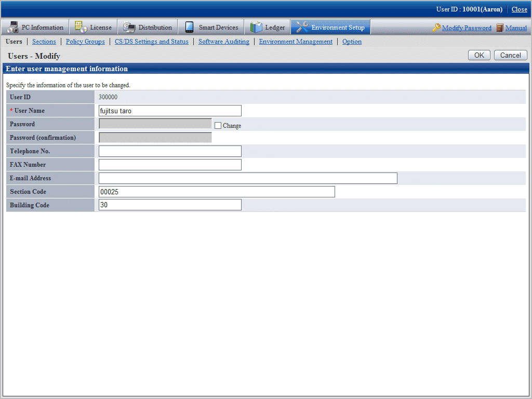The image size is (532, 399).
Task: Click the Manual book icon
Action: [499, 28]
